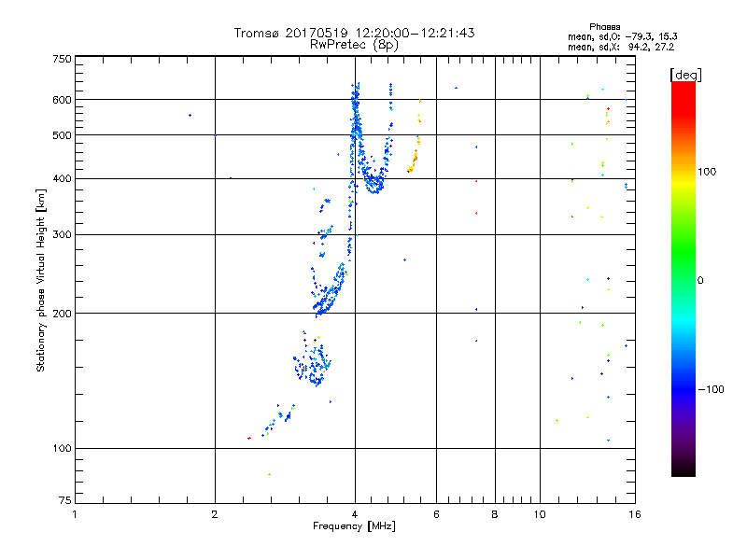Click the colorbar tick label "100"
This screenshot has height=560, width=747.
[707, 172]
